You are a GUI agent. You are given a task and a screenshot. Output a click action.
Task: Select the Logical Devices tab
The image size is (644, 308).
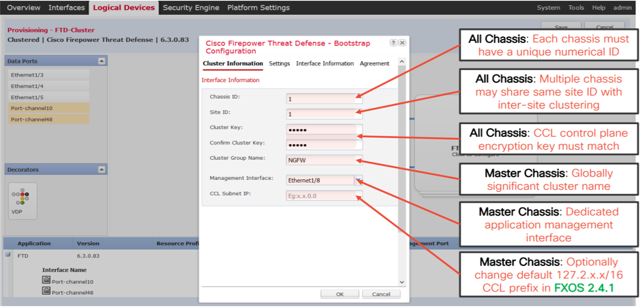pos(123,8)
